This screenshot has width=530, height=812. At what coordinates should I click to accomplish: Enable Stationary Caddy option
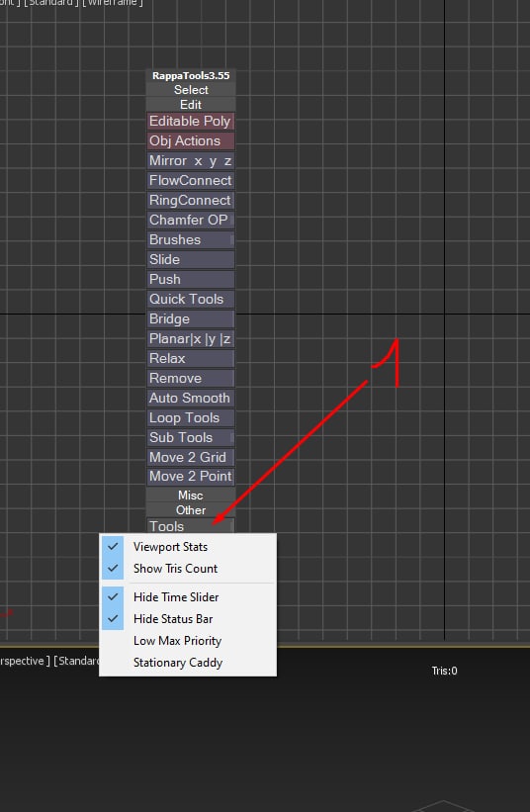[187, 663]
